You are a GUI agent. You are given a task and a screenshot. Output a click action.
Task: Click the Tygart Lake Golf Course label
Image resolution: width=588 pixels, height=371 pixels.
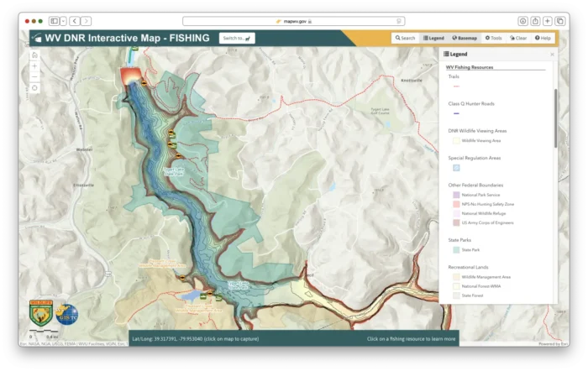point(380,111)
